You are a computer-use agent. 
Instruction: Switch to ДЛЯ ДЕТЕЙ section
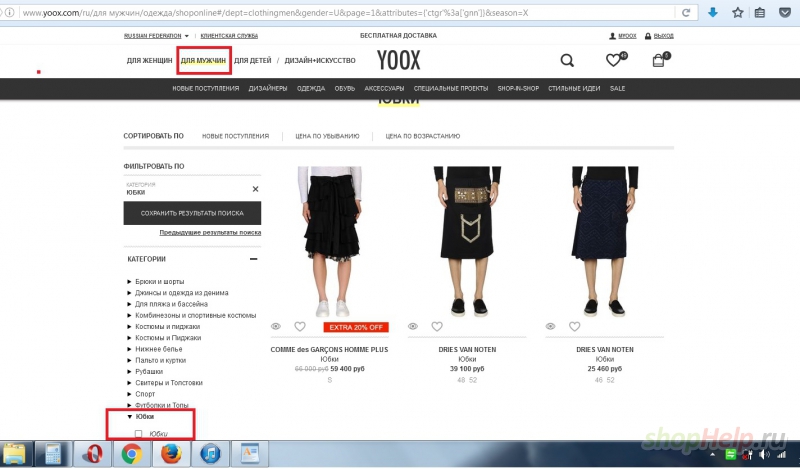(253, 60)
